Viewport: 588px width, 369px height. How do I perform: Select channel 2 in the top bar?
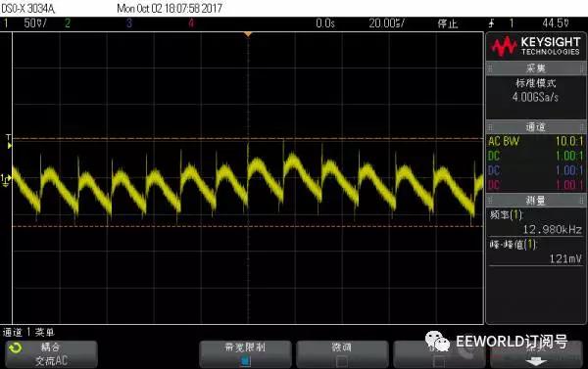(x=68, y=23)
